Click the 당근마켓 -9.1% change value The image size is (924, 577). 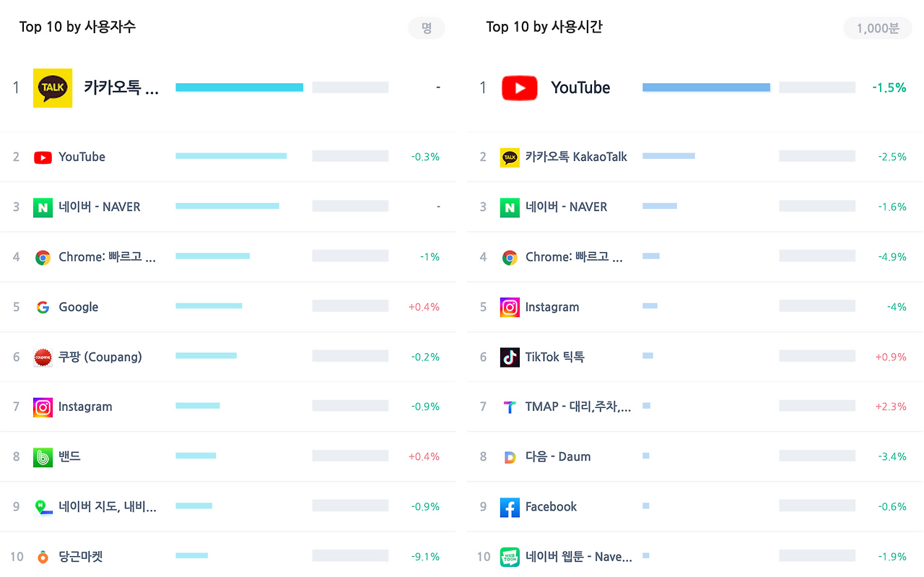click(x=425, y=557)
